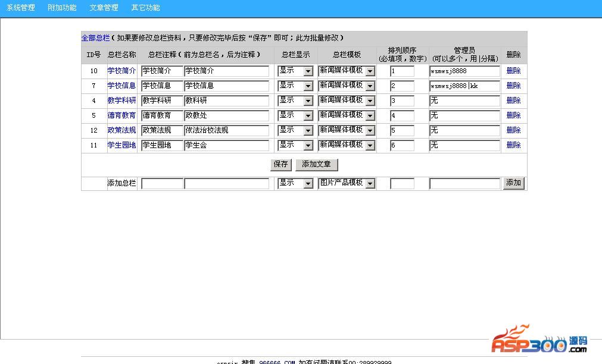Open the 其它功能 menu
Image resolution: width=602 pixels, height=364 pixels.
(145, 8)
